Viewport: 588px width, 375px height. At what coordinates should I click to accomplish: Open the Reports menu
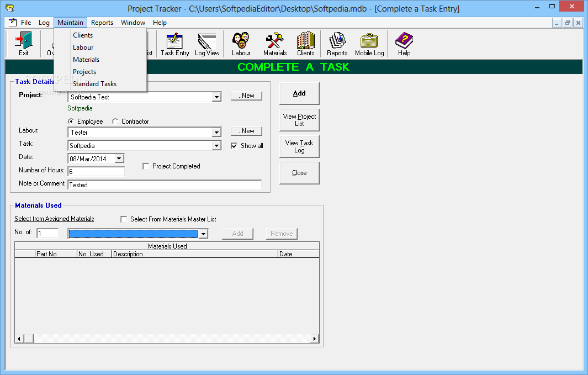point(102,23)
